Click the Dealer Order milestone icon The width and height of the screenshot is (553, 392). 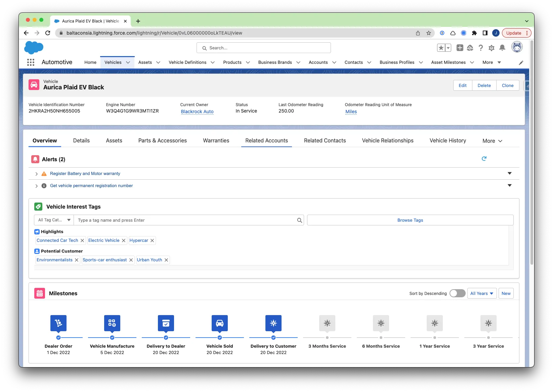[58, 323]
